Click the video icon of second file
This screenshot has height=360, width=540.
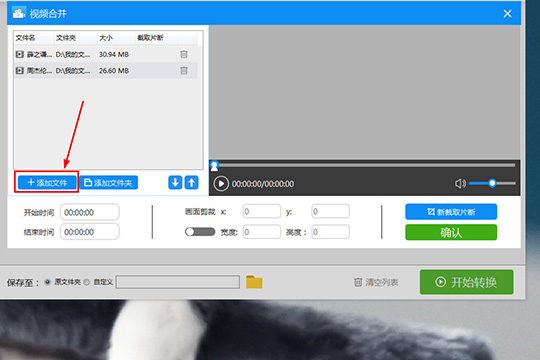tap(20, 70)
